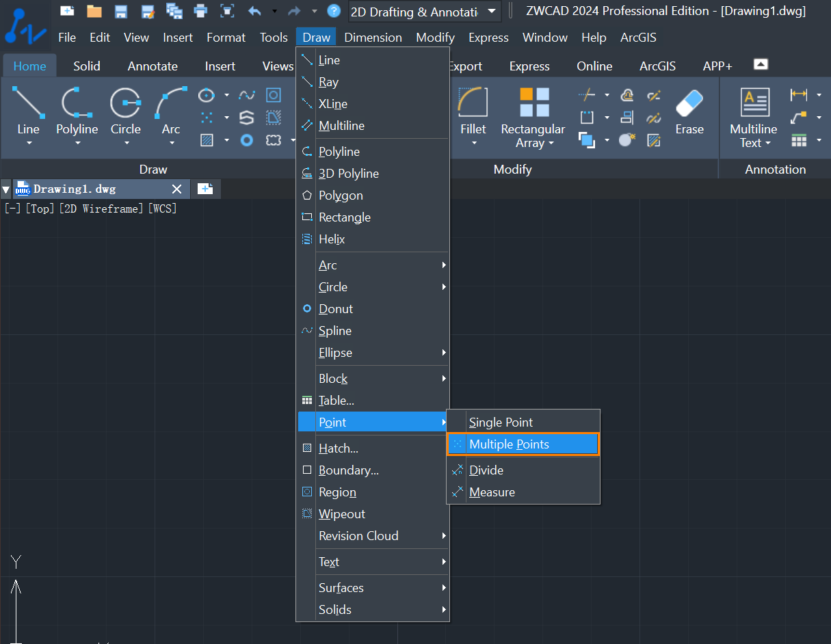Click the Leader icon in the Annotation panel
This screenshot has height=644, width=831.
click(x=799, y=118)
